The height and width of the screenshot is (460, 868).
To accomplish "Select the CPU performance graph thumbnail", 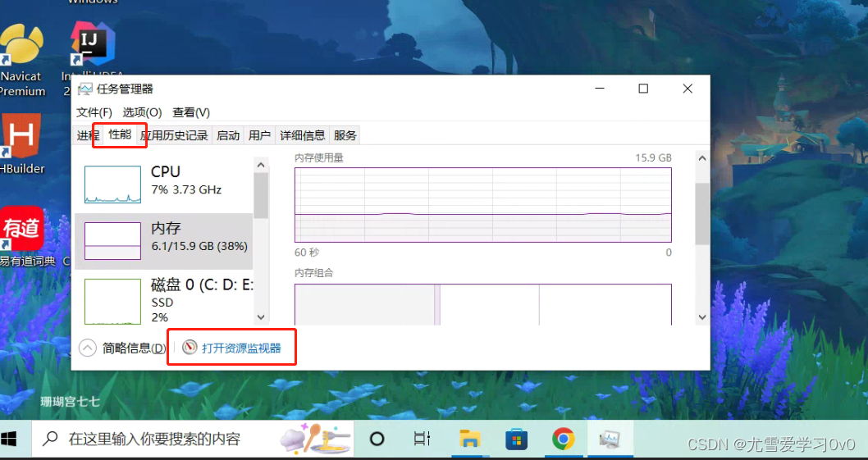I will 112,184.
